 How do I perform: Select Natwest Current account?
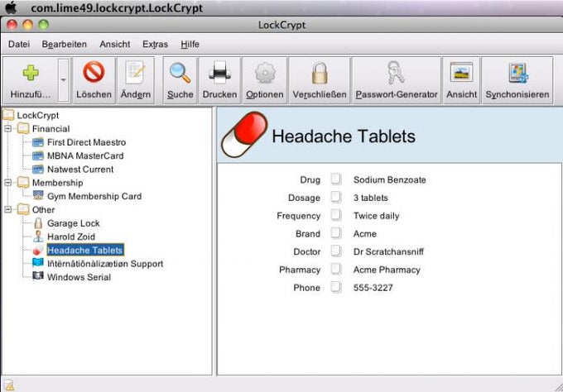tap(80, 170)
